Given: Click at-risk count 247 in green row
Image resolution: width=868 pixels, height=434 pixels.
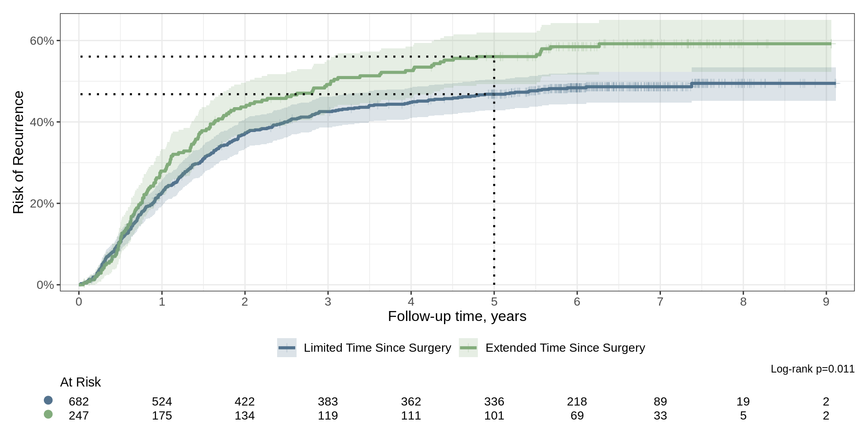Looking at the screenshot, I should [x=79, y=415].
